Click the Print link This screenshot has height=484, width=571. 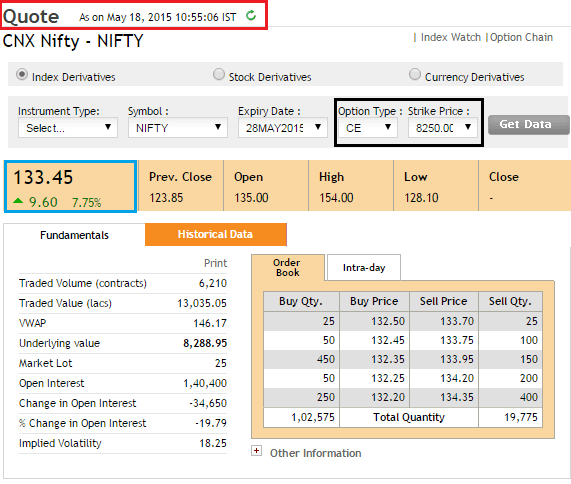tap(215, 263)
